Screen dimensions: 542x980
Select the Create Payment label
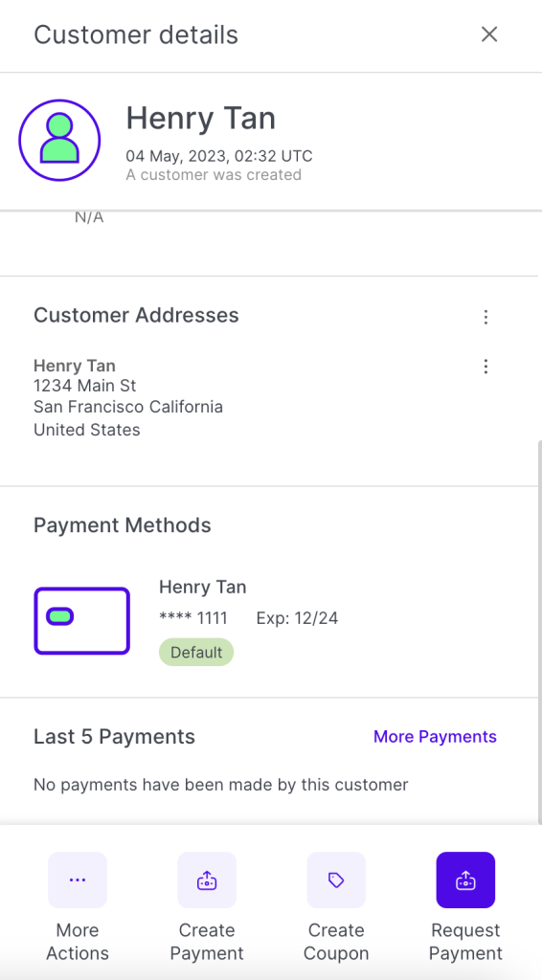(x=207, y=942)
